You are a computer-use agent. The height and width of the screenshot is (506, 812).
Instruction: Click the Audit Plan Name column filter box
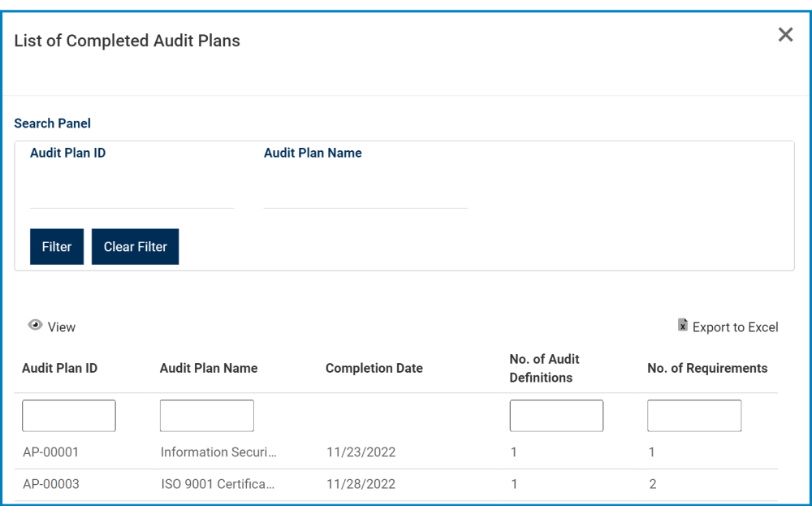tap(206, 415)
